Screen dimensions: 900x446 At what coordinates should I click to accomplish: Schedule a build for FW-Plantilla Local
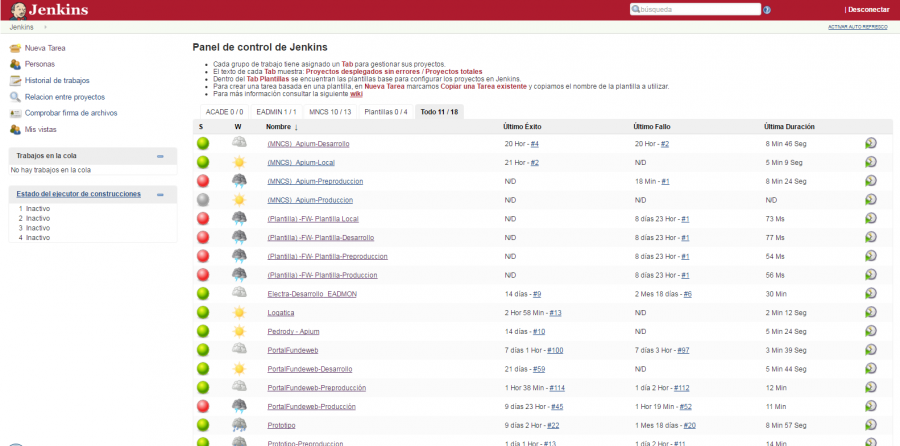[x=871, y=219]
